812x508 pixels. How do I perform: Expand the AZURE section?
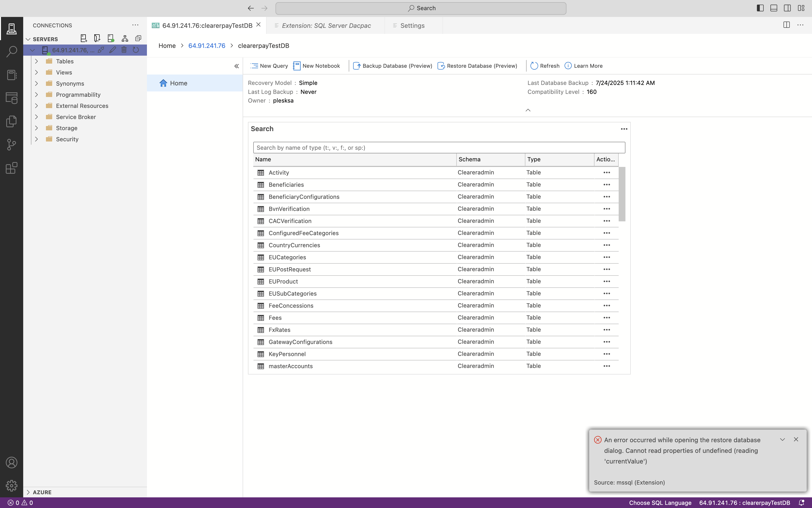pos(28,492)
